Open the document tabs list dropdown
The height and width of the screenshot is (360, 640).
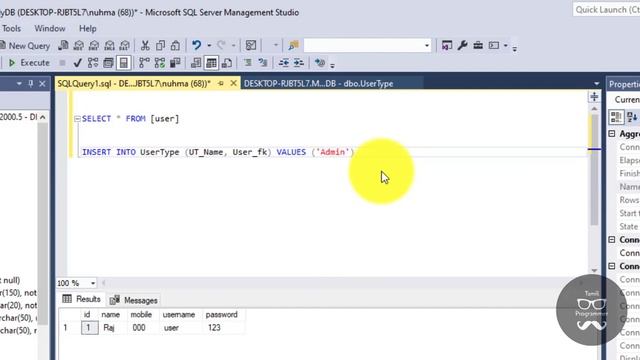click(596, 84)
